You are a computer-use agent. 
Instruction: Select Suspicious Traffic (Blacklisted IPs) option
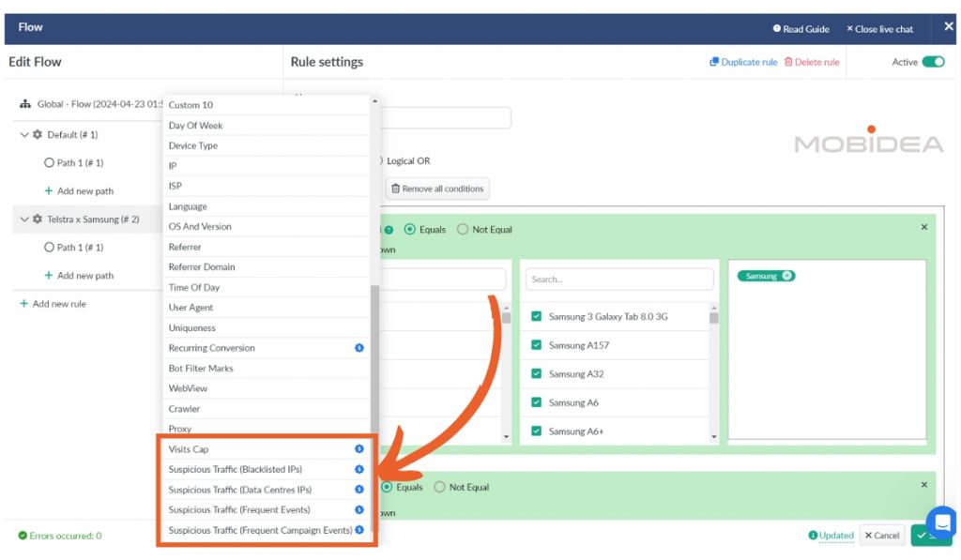click(236, 469)
